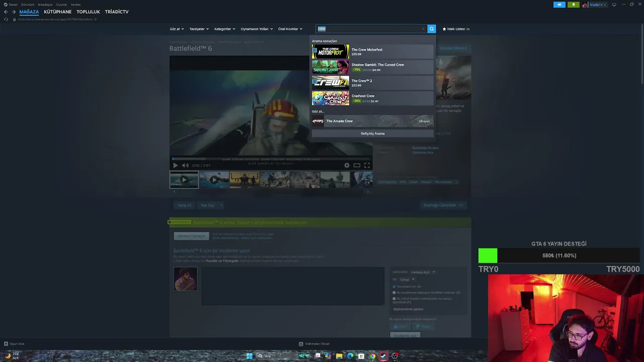Enter trailer fullscreen mode

[367, 165]
